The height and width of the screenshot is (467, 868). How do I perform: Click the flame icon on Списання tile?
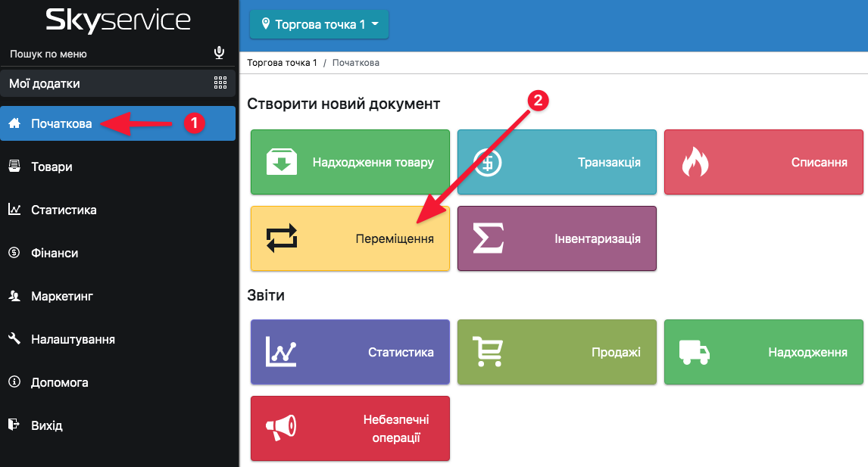pos(695,162)
